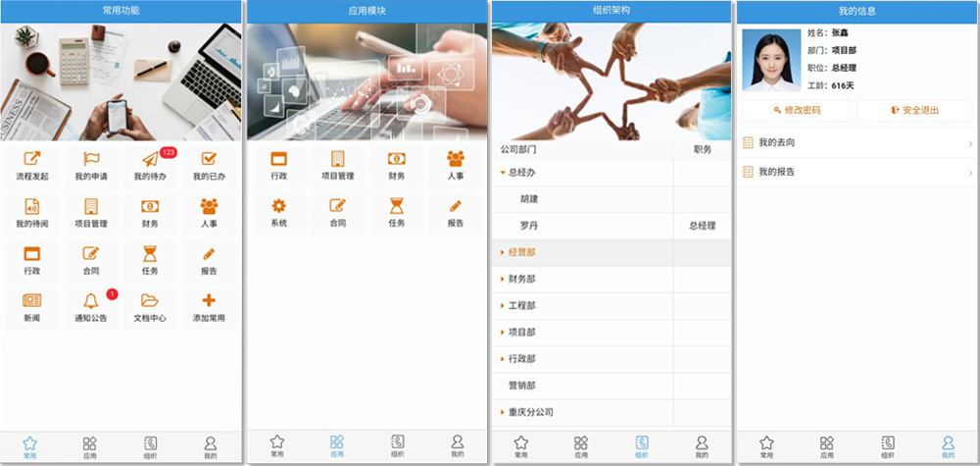Select 组织 tab in 常用功能 screen
980x466 pixels.
tap(150, 448)
